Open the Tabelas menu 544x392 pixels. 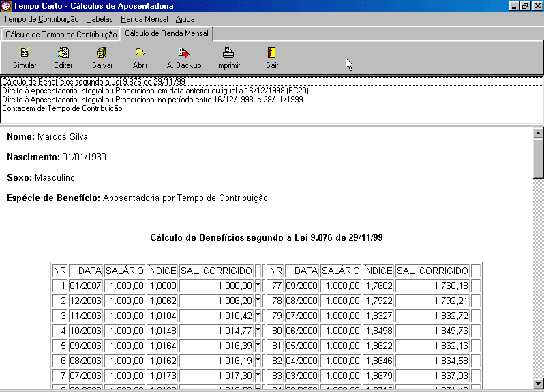pos(100,19)
